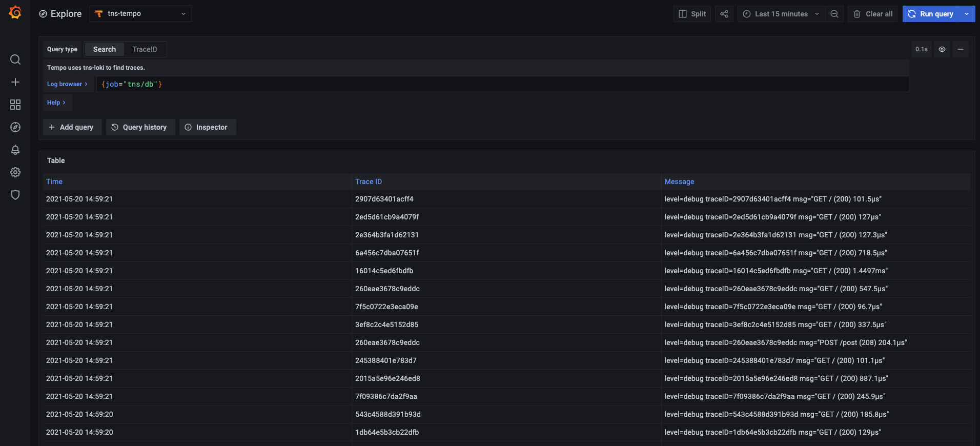Toggle query visibility eye icon
This screenshot has width=980, height=446.
click(x=942, y=49)
